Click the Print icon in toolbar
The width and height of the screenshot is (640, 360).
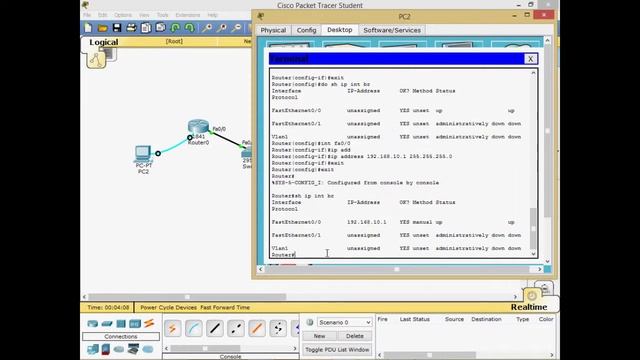pyautogui.click(x=131, y=28)
